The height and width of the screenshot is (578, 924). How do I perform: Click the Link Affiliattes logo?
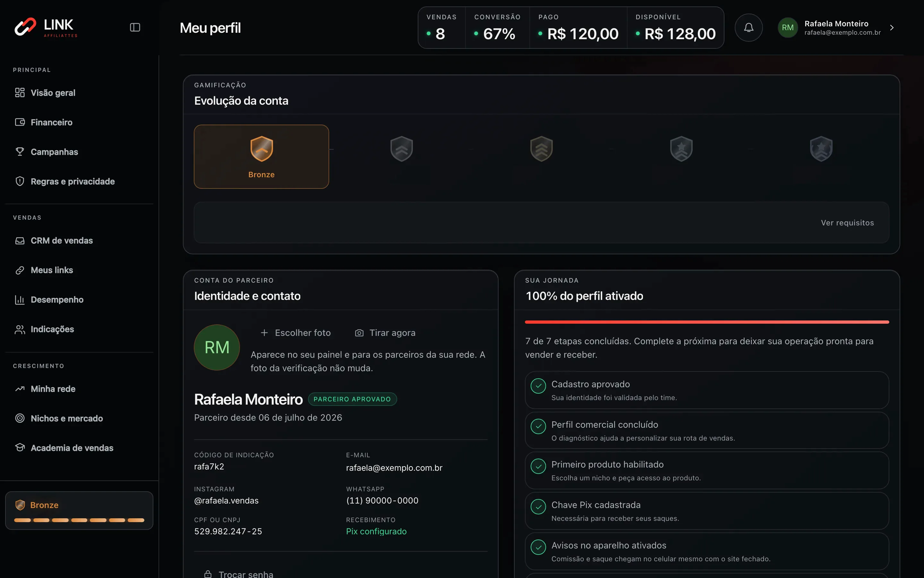tap(46, 28)
